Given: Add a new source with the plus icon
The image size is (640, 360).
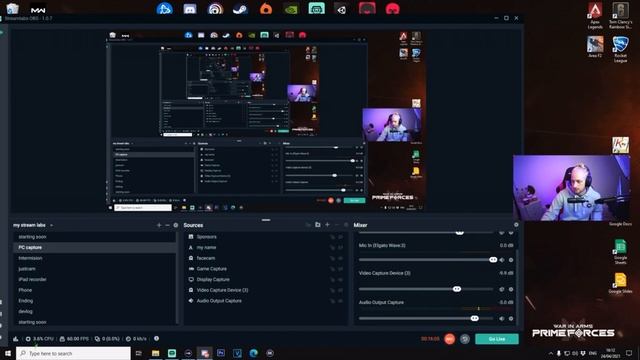Looking at the screenshot, I should [327, 225].
